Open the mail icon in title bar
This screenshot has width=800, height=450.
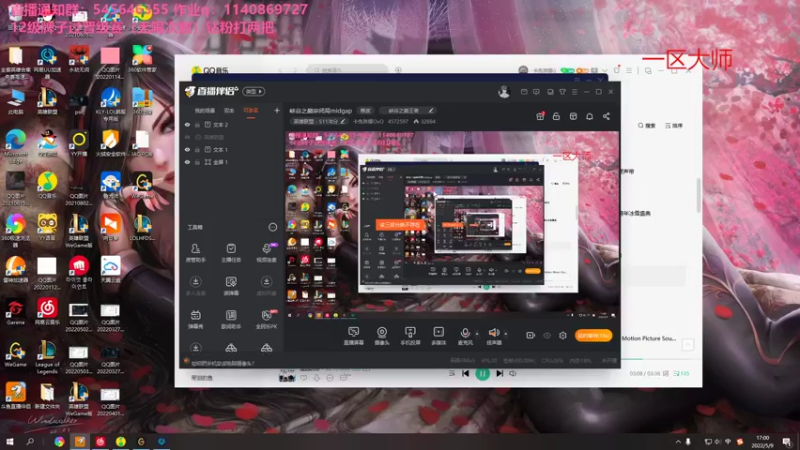click(524, 92)
